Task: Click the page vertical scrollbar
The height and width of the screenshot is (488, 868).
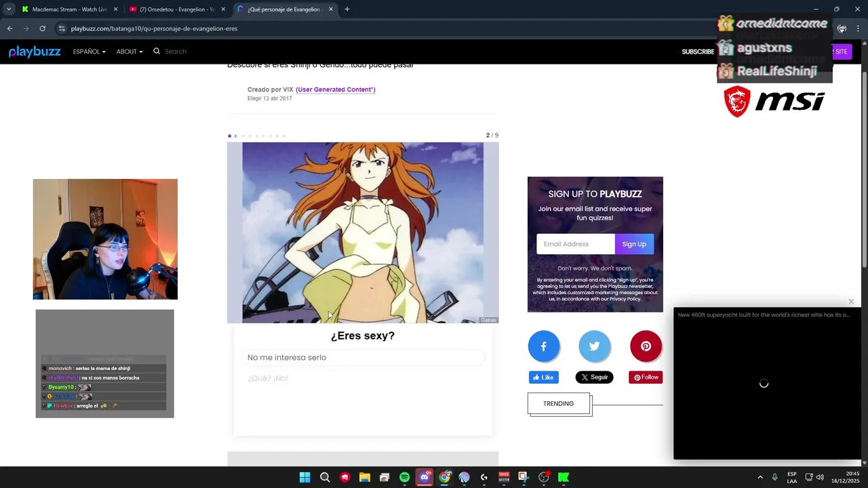Action: coord(864,169)
